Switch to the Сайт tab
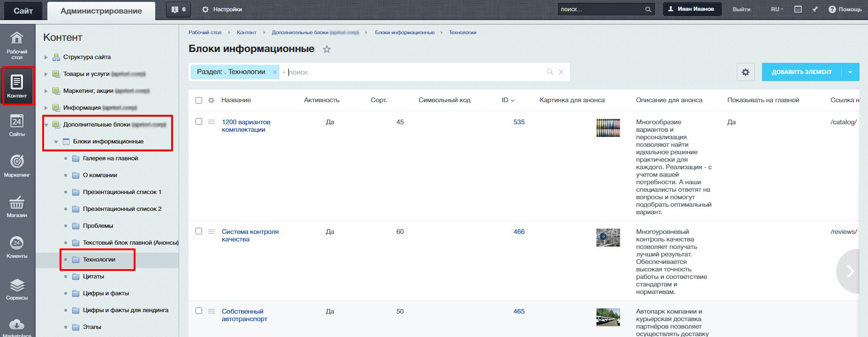 [23, 11]
